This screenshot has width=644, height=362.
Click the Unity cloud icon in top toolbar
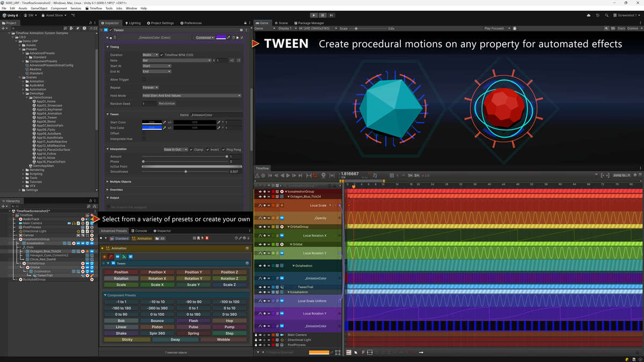coord(589,15)
